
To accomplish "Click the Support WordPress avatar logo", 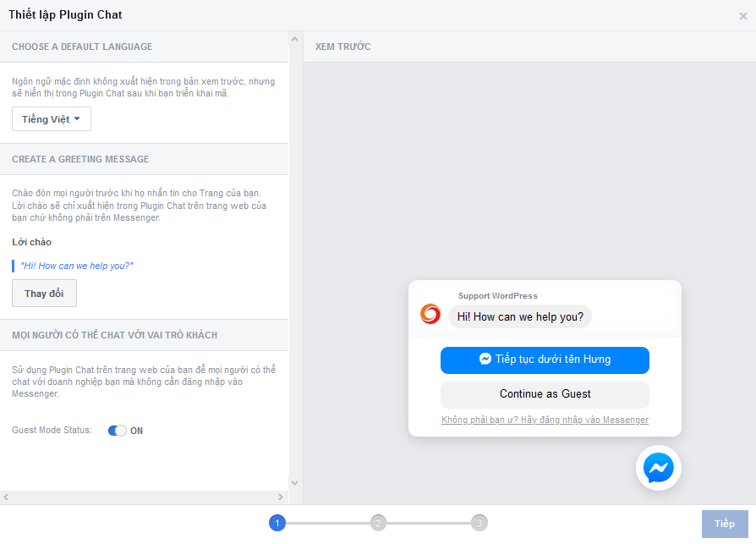I will point(430,314).
